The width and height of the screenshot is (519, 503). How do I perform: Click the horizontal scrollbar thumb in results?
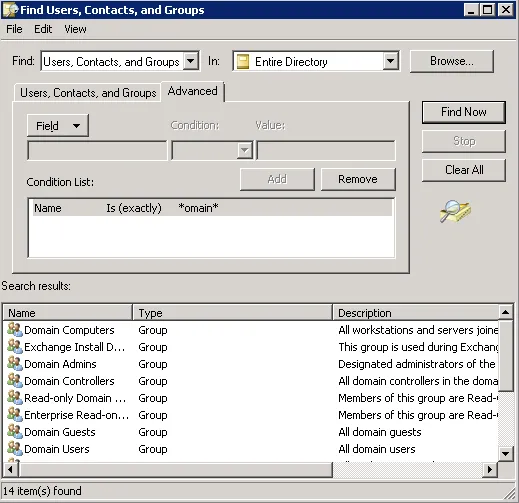176,470
